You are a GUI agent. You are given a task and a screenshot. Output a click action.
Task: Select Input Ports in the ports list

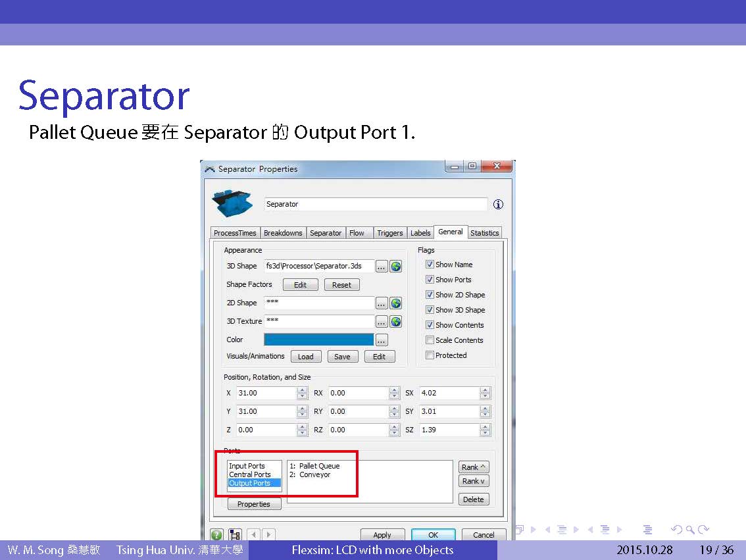pos(247,466)
